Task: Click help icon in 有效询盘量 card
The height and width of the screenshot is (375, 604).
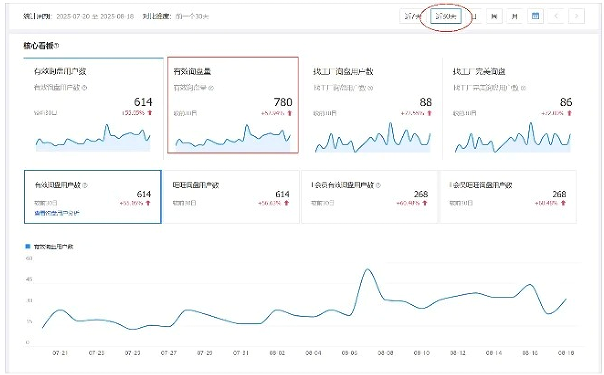Action: click(211, 88)
